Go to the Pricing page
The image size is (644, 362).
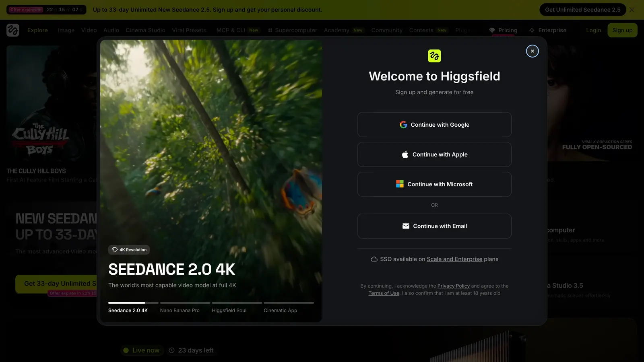503,30
